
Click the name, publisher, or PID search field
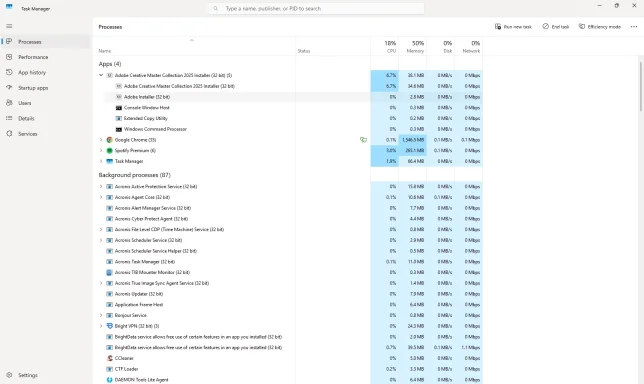[315, 8]
